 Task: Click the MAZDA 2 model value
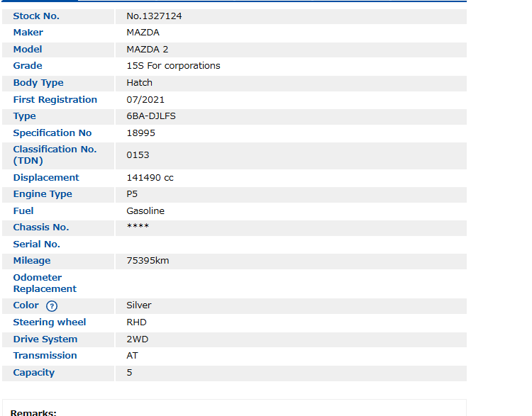pos(147,49)
